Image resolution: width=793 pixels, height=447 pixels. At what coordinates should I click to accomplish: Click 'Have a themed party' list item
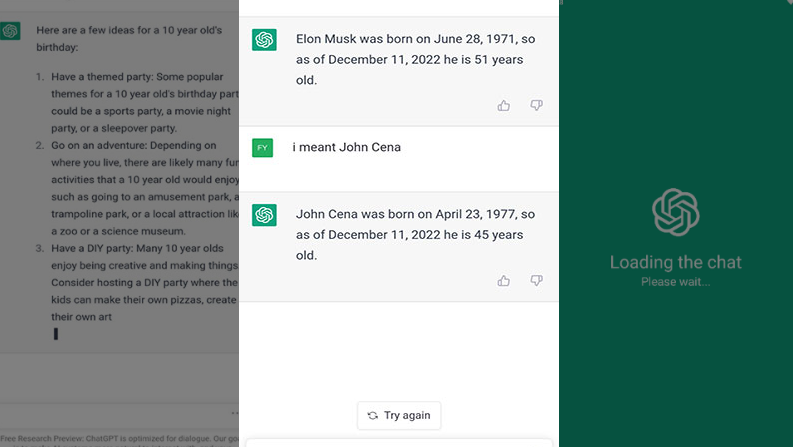[x=137, y=102]
